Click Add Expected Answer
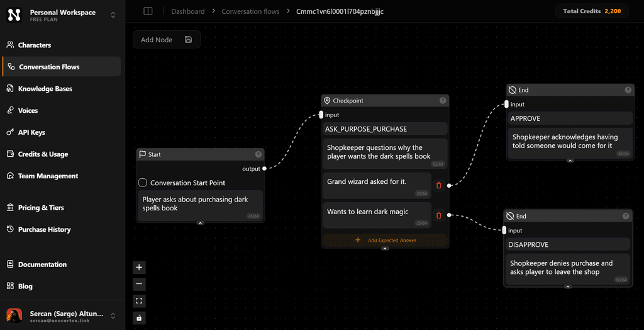 385,240
